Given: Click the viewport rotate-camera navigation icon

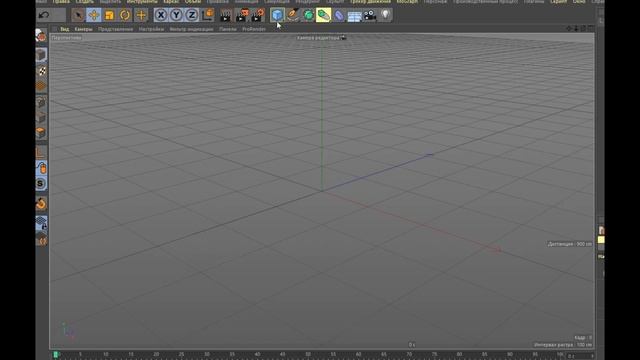Looking at the screenshot, I should [584, 29].
